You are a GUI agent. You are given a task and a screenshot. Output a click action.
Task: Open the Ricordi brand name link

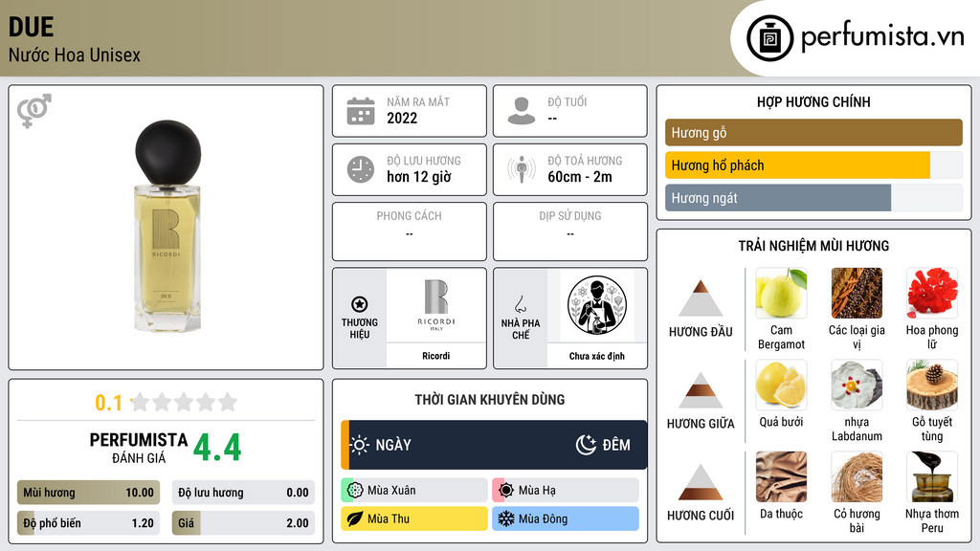(435, 356)
